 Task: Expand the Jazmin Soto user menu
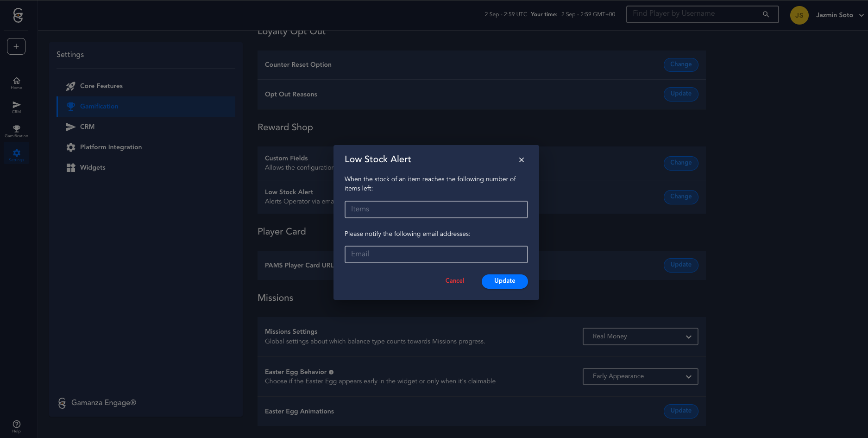tap(861, 15)
